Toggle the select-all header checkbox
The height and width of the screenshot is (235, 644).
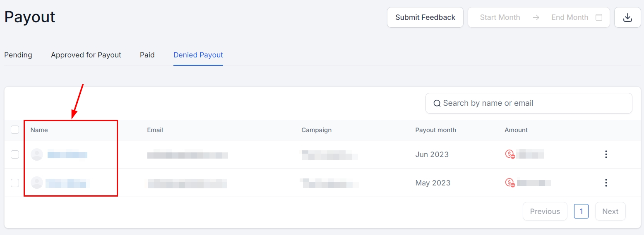click(x=15, y=130)
